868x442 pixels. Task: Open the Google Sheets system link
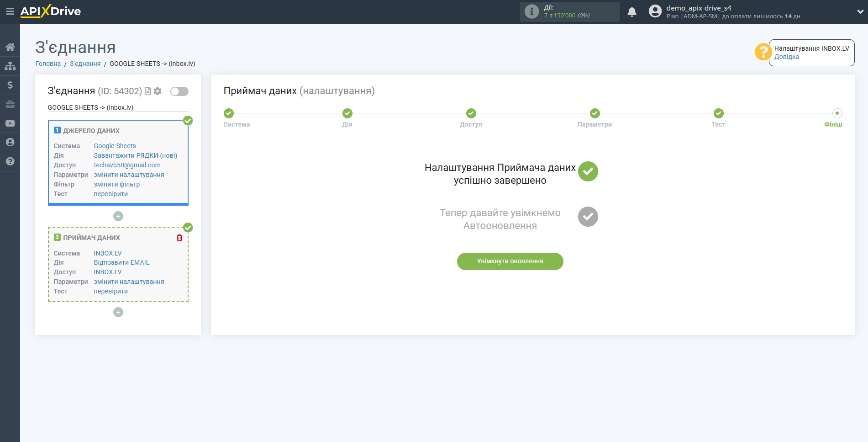(115, 146)
